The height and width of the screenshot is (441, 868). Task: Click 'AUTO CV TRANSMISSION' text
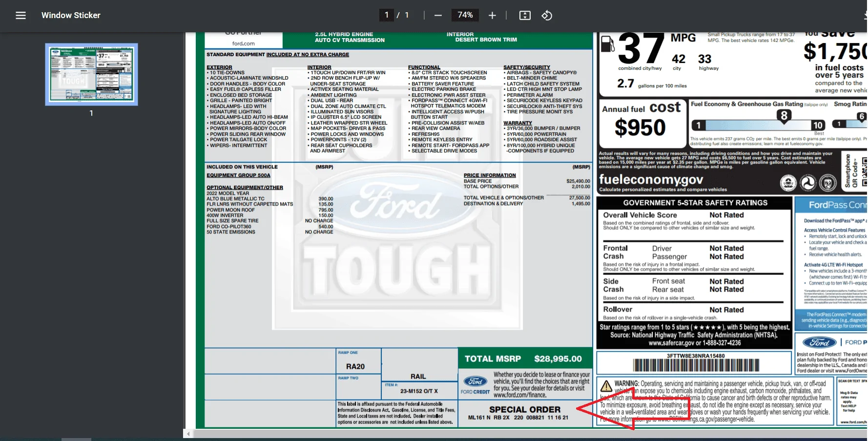(350, 40)
